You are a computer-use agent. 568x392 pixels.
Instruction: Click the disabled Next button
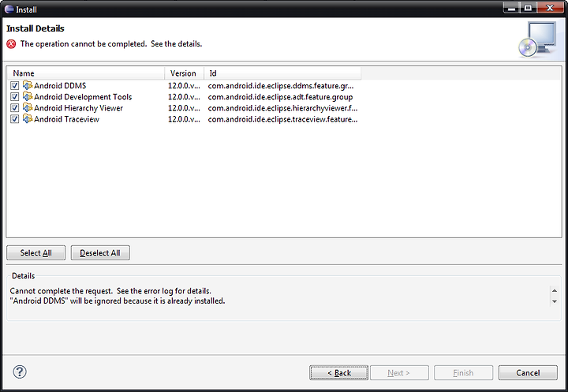tap(399, 373)
